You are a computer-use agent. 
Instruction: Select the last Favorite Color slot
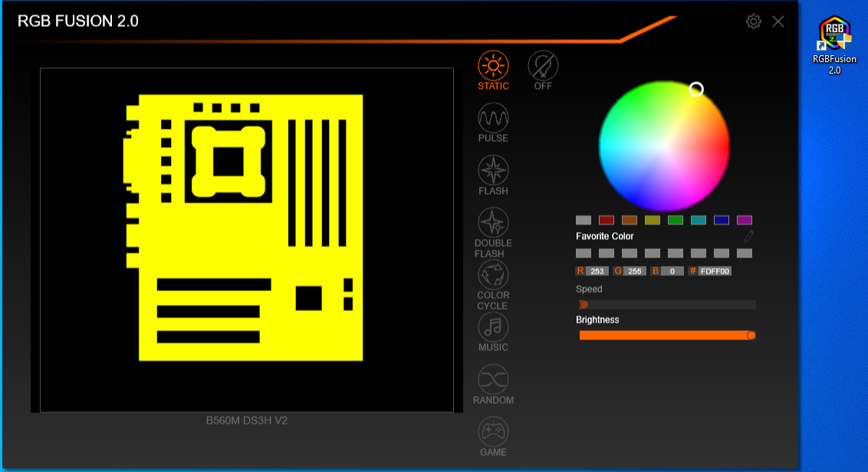tap(745, 254)
